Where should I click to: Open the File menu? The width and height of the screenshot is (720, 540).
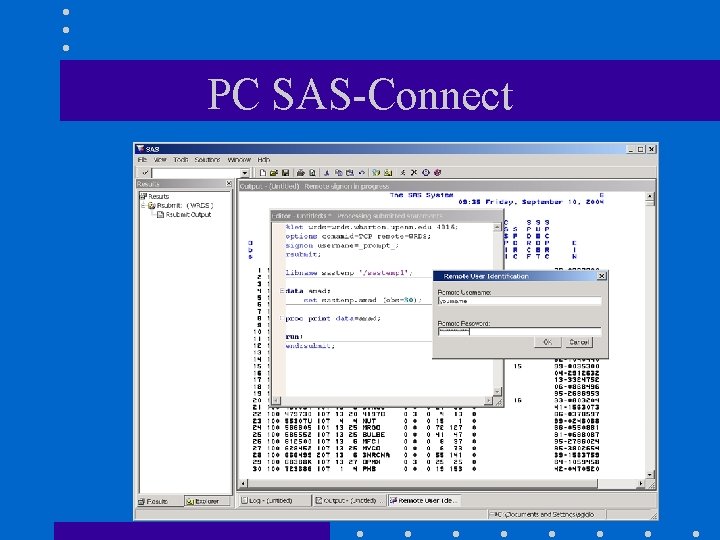click(x=142, y=160)
